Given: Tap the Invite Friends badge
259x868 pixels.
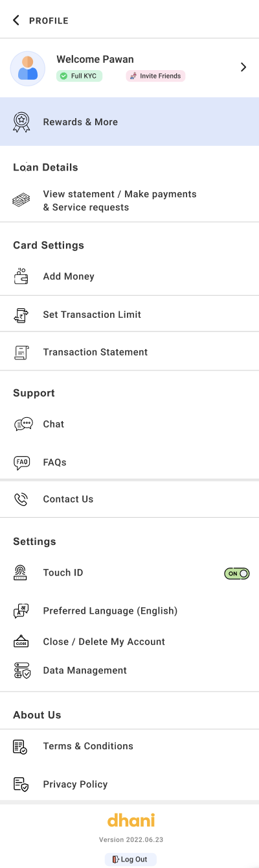Looking at the screenshot, I should click(x=155, y=76).
